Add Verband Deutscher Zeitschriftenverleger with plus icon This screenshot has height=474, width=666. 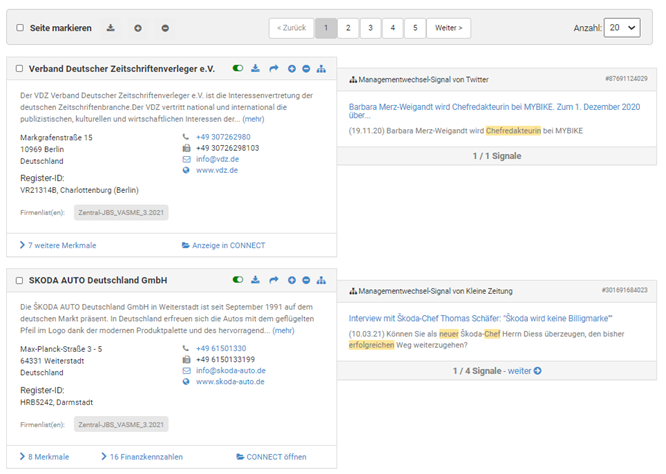292,68
